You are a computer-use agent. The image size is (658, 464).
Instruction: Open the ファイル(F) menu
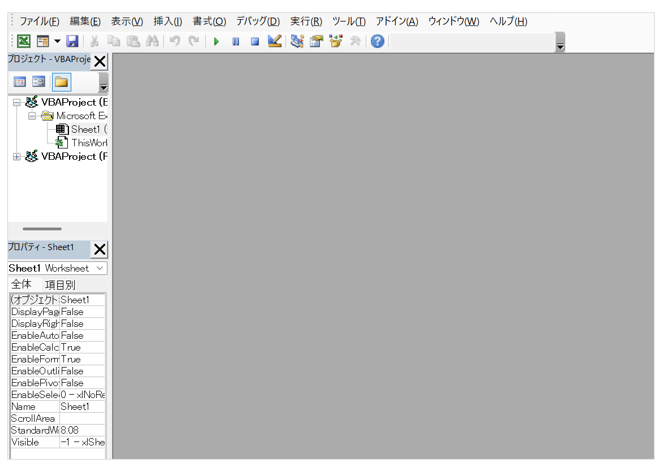(39, 21)
